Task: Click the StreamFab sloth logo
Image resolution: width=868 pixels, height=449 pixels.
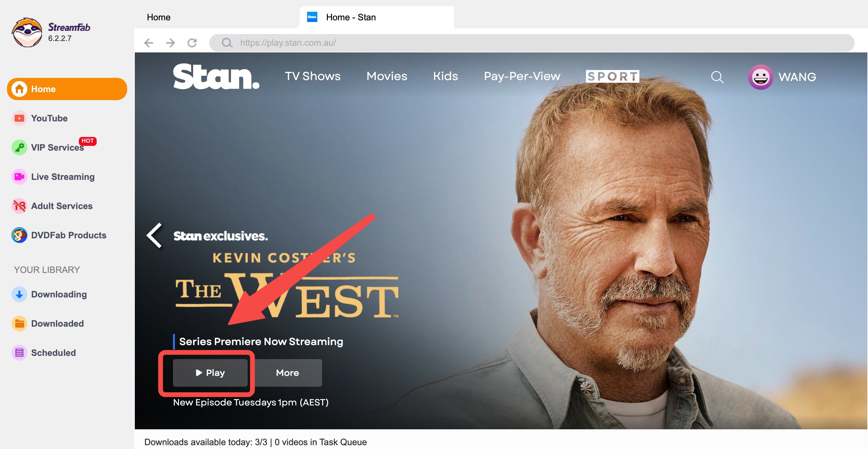Action: point(27,32)
